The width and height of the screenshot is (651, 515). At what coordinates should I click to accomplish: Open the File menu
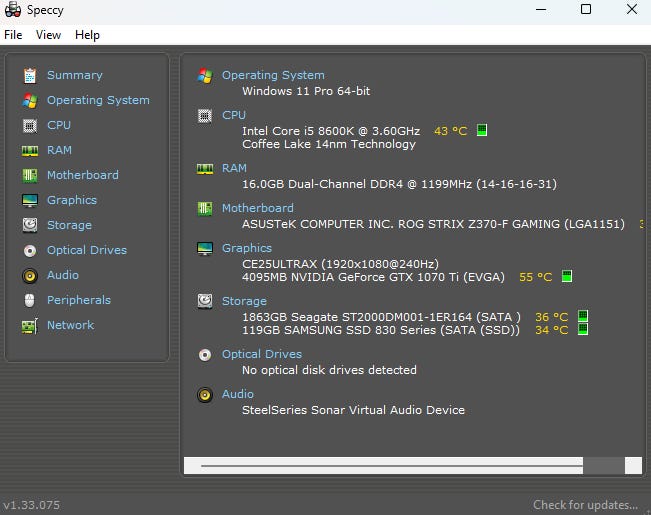[x=13, y=35]
